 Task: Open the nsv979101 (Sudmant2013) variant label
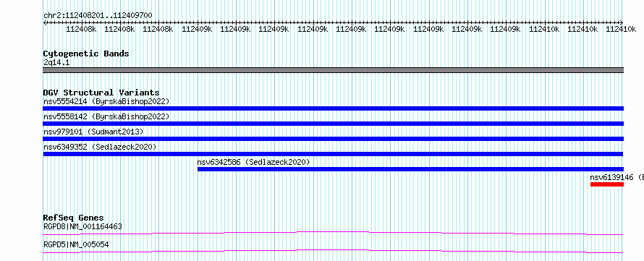coord(93,132)
